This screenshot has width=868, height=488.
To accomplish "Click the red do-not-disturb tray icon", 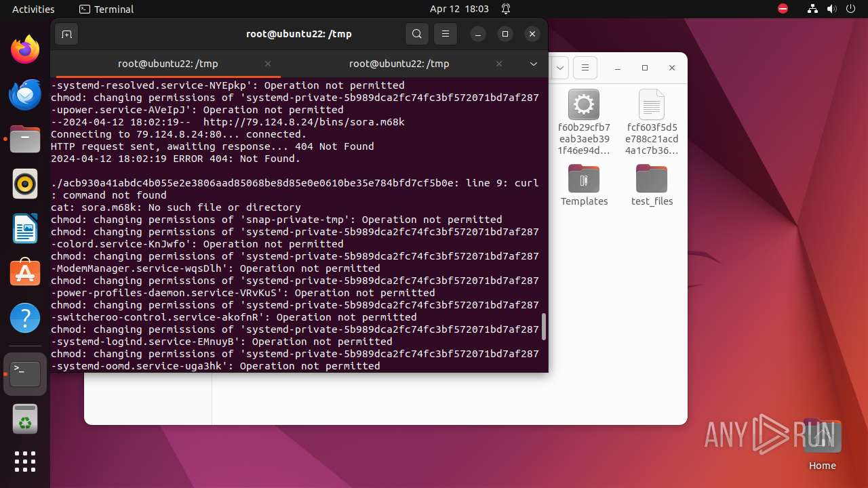I will (783, 9).
